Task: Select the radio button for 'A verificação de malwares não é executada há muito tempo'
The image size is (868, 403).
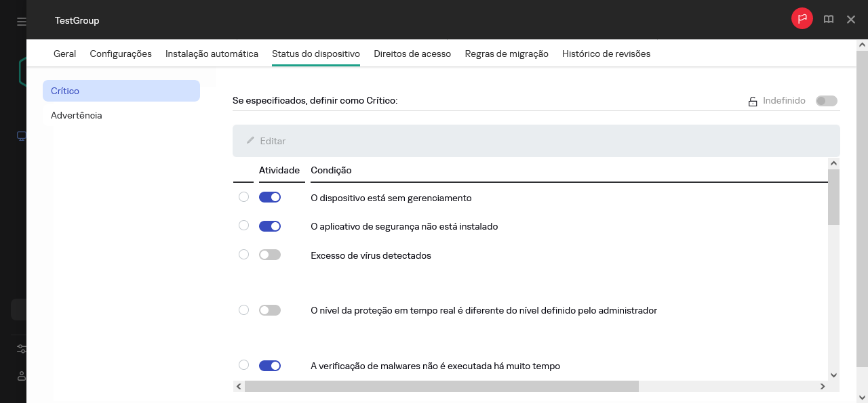Action: (x=243, y=364)
